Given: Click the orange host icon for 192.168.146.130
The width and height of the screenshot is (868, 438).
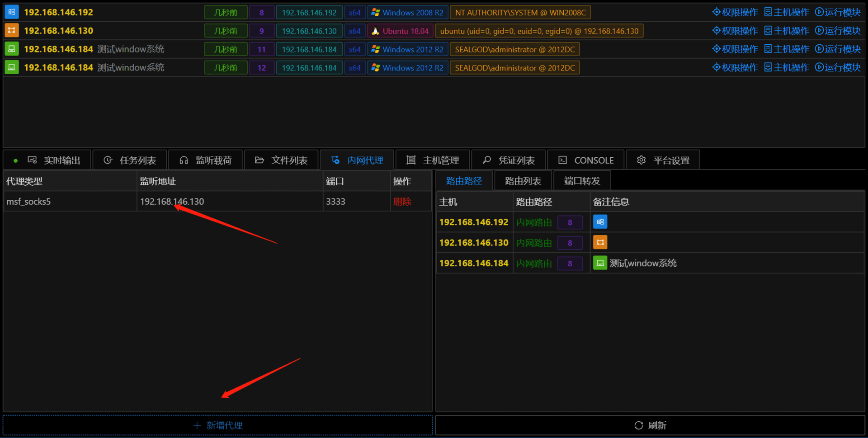Looking at the screenshot, I should pyautogui.click(x=12, y=31).
